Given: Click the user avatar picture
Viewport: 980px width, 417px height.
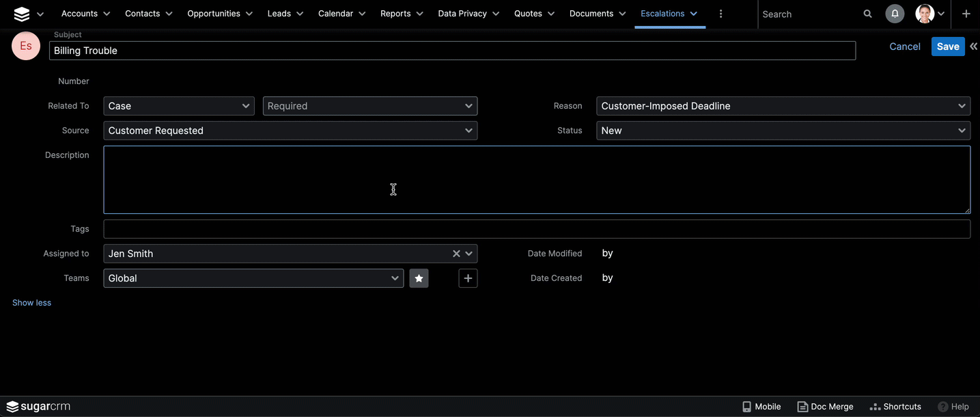Looking at the screenshot, I should pos(925,14).
